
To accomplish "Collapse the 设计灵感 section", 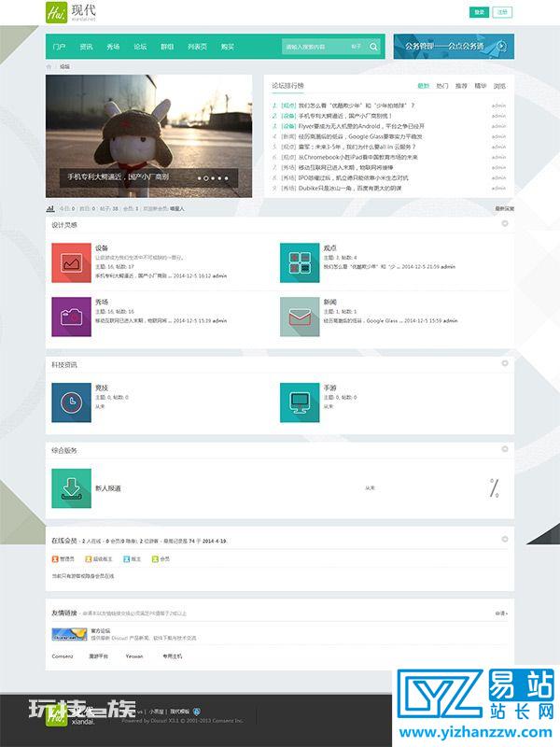I will [x=505, y=223].
